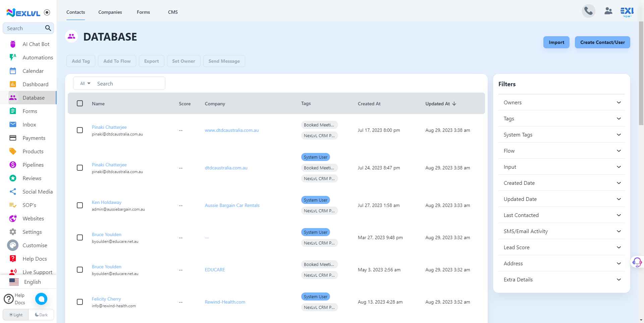Click the phone dialer icon in header
This screenshot has height=323, width=644.
(588, 11)
